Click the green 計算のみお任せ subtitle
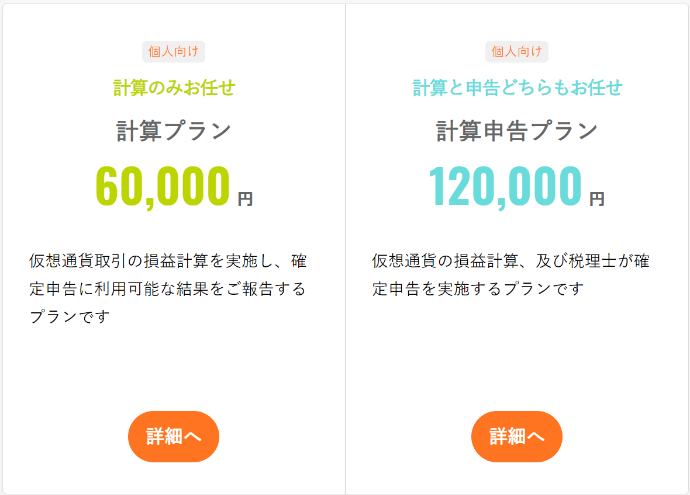The width and height of the screenshot is (690, 495). [x=174, y=88]
